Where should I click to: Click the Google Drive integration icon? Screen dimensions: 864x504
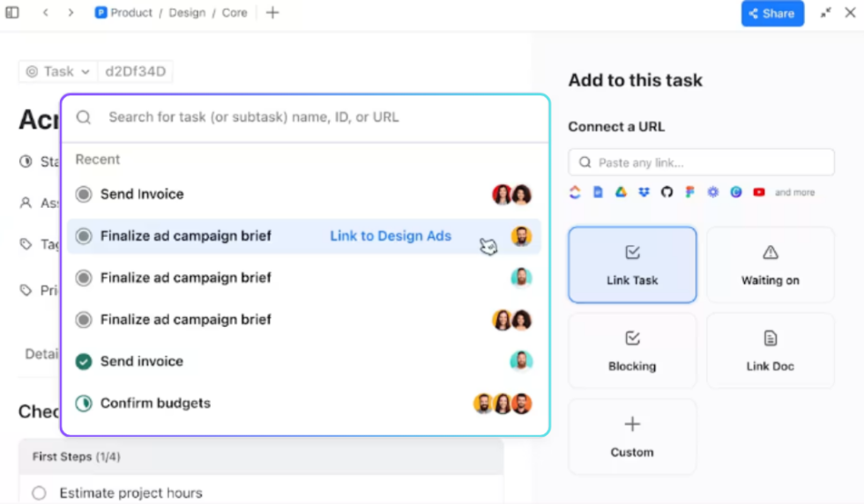click(621, 192)
